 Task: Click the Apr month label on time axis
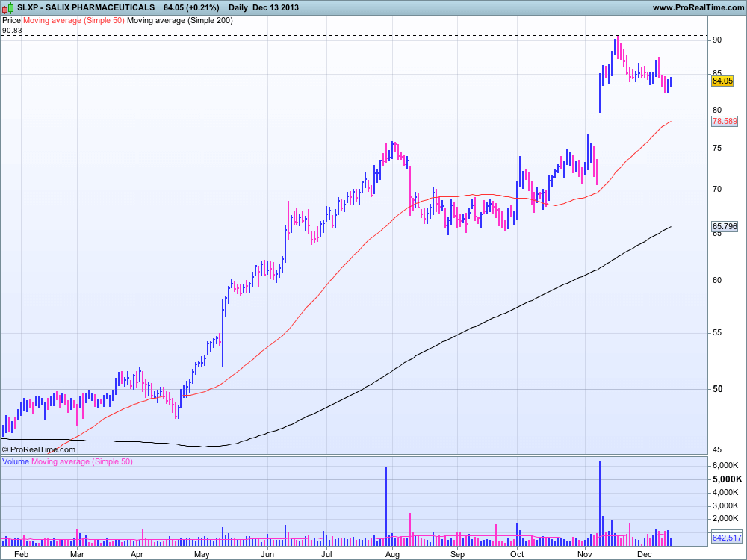pyautogui.click(x=137, y=554)
